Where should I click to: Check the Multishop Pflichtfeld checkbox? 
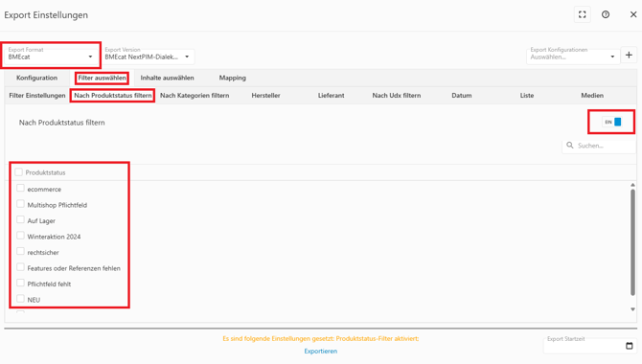pos(20,204)
